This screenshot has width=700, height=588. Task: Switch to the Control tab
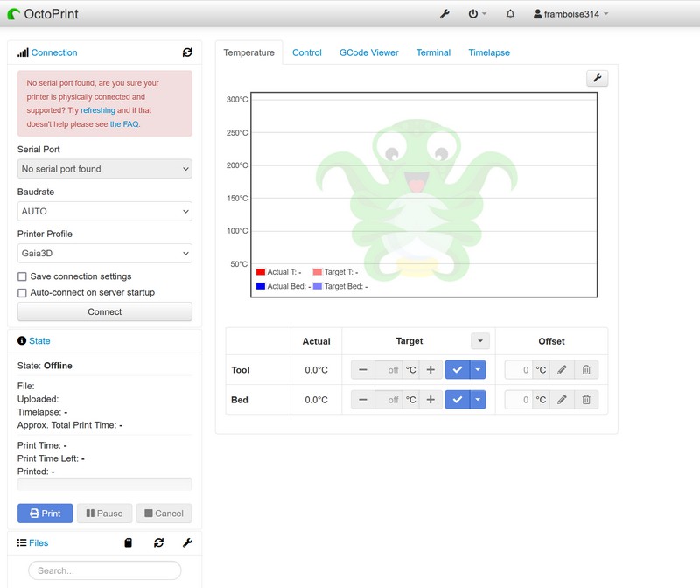coord(307,52)
